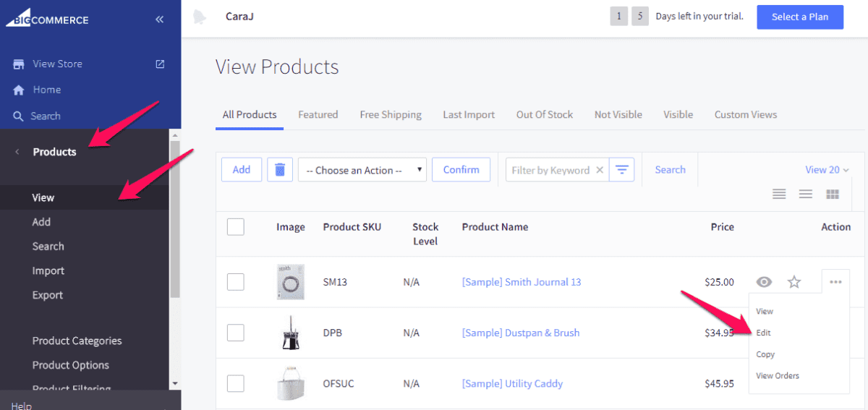868x410 pixels.
Task: Click the Smith Journal 13 product thumbnail
Action: (x=291, y=282)
